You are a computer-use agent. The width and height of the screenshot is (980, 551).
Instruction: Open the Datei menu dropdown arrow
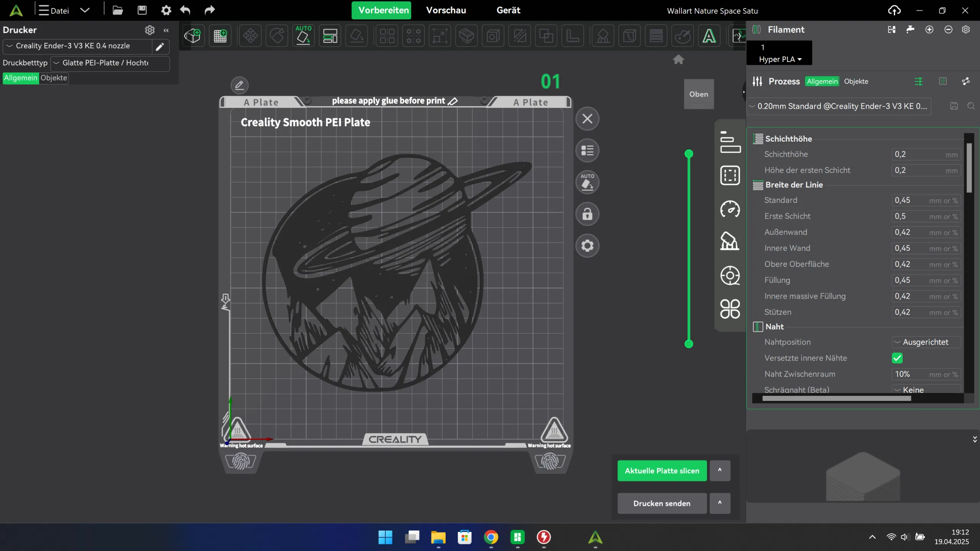[x=85, y=10]
